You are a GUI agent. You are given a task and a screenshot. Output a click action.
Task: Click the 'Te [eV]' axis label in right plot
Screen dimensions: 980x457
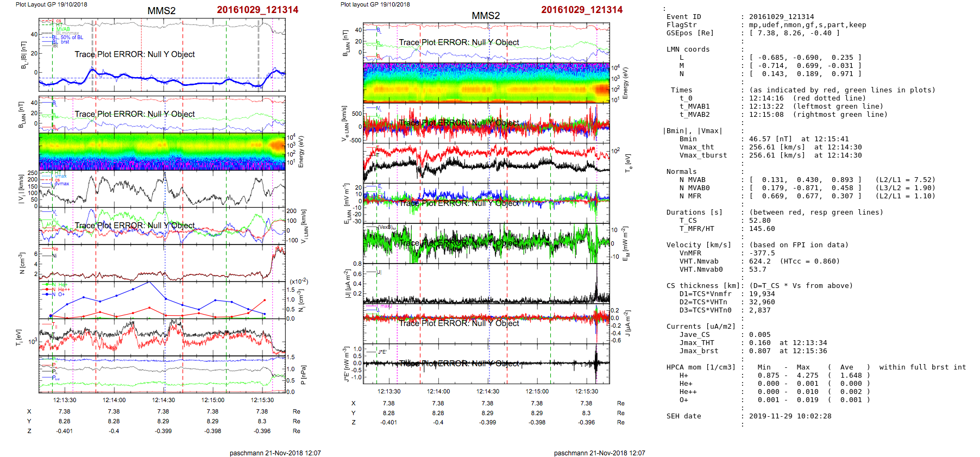[x=629, y=162]
